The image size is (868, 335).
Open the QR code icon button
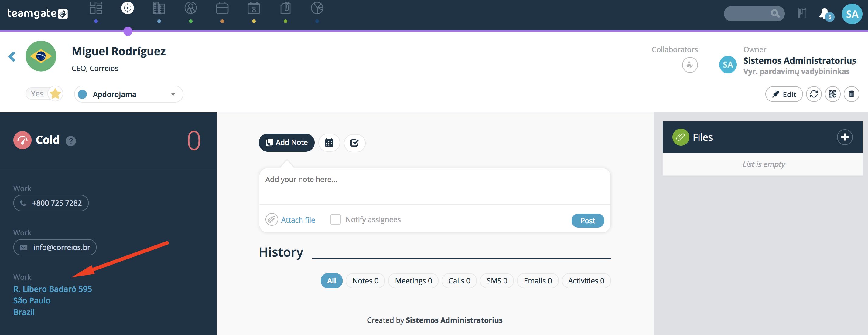[x=833, y=94]
